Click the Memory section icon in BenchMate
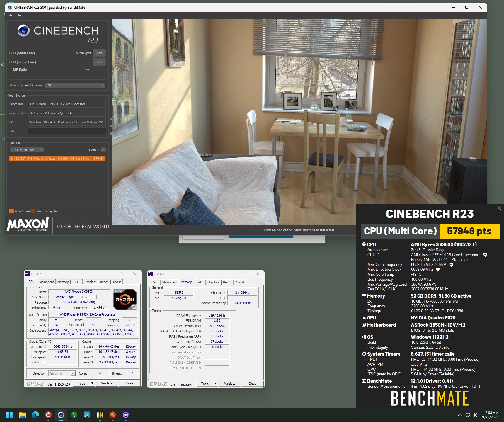Image resolution: width=504 pixels, height=422 pixels. pyautogui.click(x=364, y=296)
